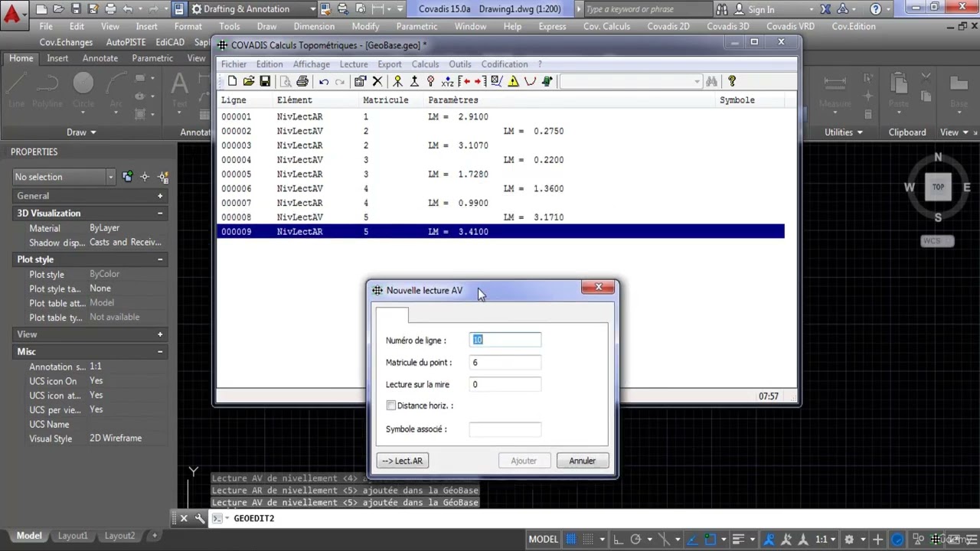
Task: Print GeoBase with COVADIS printer icon
Action: [302, 81]
